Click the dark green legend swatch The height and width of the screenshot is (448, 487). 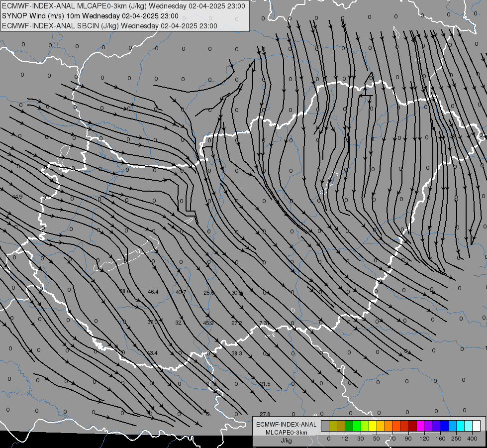point(349,426)
